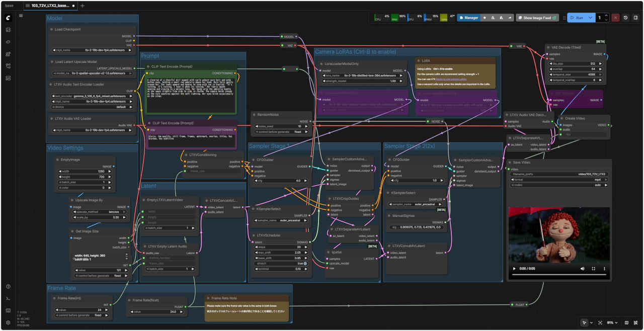The width and height of the screenshot is (644, 331).
Task: Open the workflows sidebar panel
Action: tap(8, 66)
